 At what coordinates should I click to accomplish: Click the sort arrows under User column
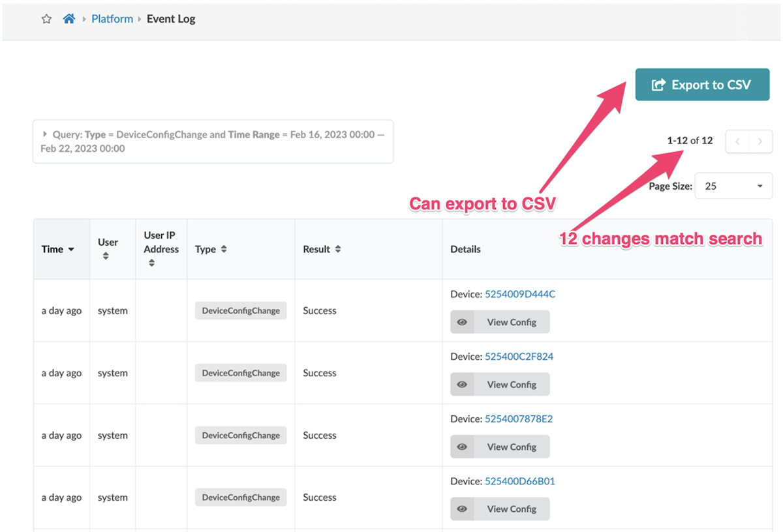106,256
